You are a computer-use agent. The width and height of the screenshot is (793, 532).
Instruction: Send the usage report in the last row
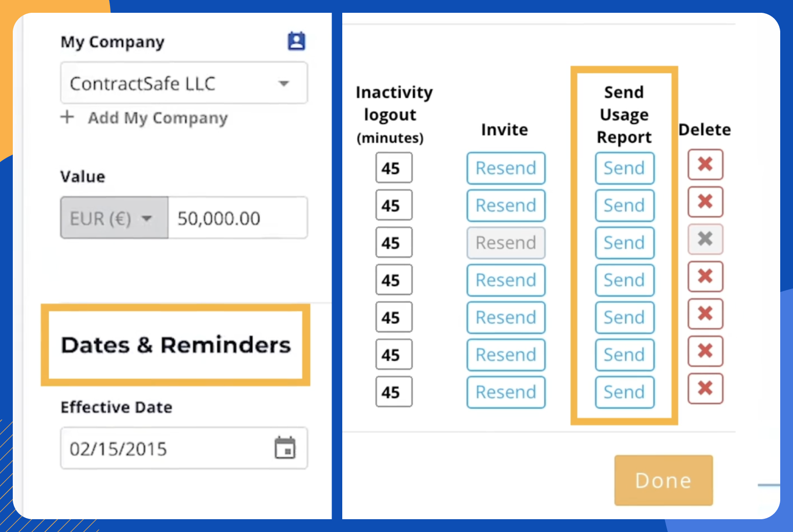pos(624,392)
